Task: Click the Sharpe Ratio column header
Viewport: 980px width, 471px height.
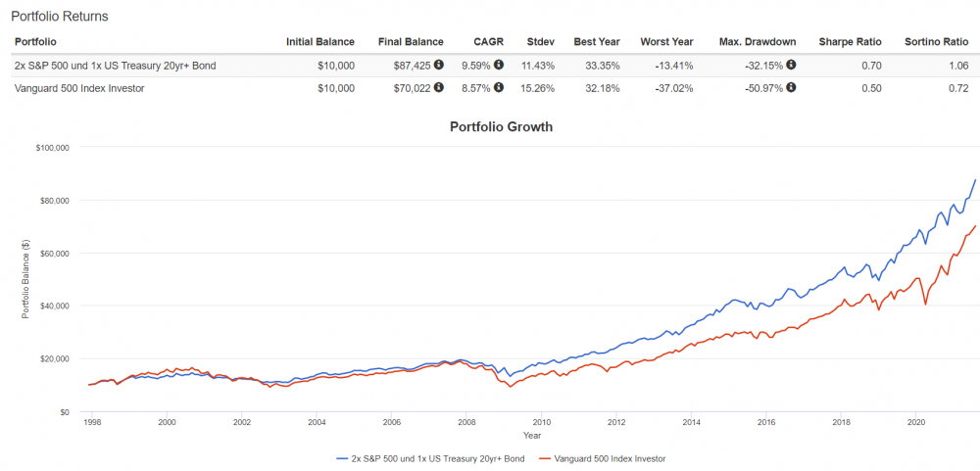Action: [x=851, y=42]
